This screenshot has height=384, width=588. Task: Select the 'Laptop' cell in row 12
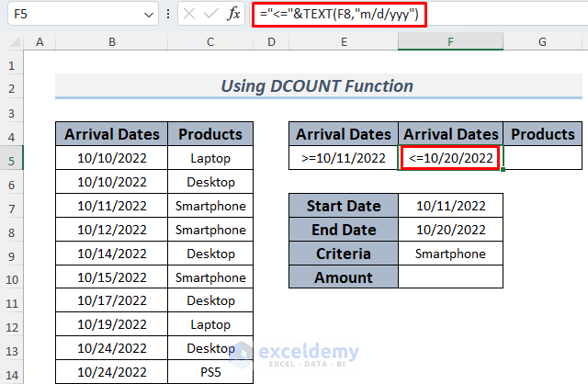[210, 324]
